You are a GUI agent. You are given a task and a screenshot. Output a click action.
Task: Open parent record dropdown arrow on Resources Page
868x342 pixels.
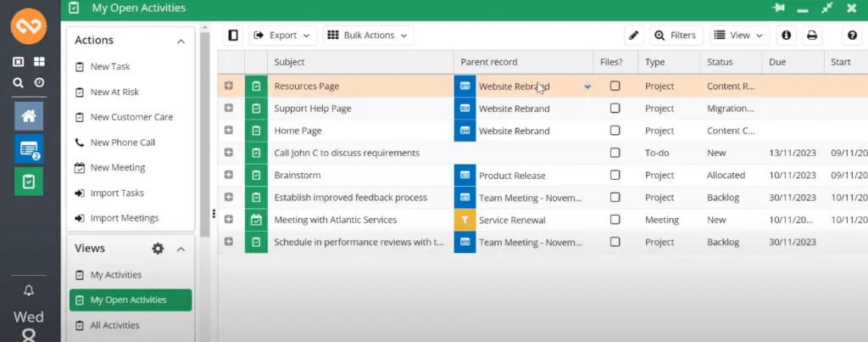587,87
